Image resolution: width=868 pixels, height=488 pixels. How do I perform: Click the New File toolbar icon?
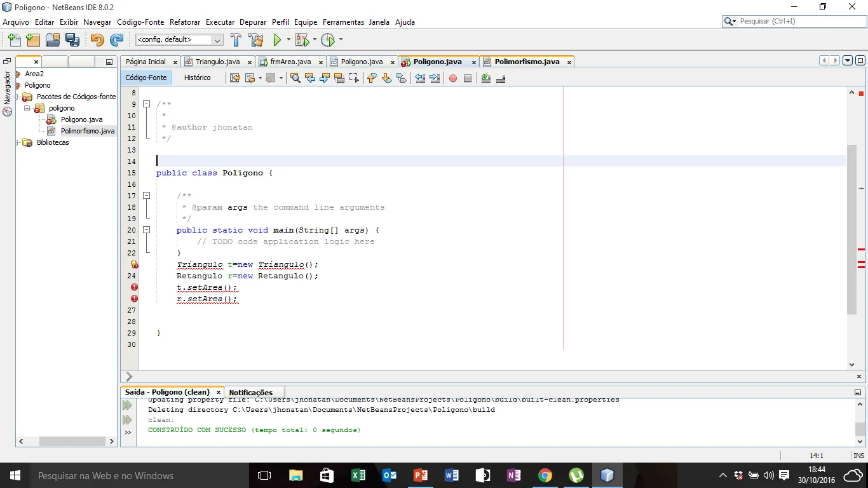[x=14, y=40]
